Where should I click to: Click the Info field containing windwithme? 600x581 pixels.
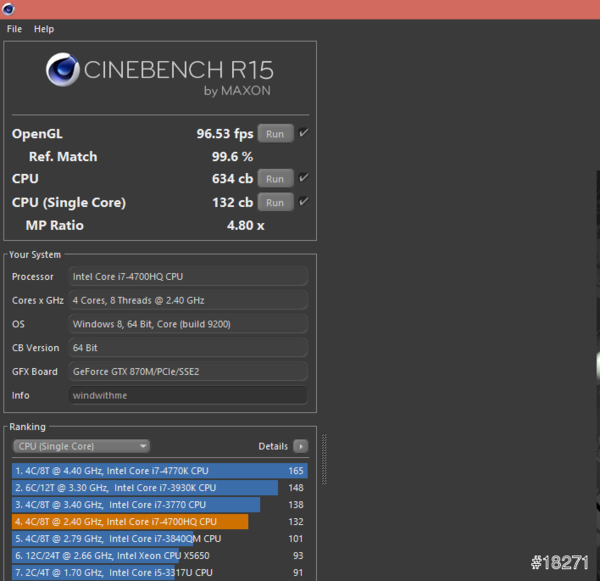click(x=188, y=395)
